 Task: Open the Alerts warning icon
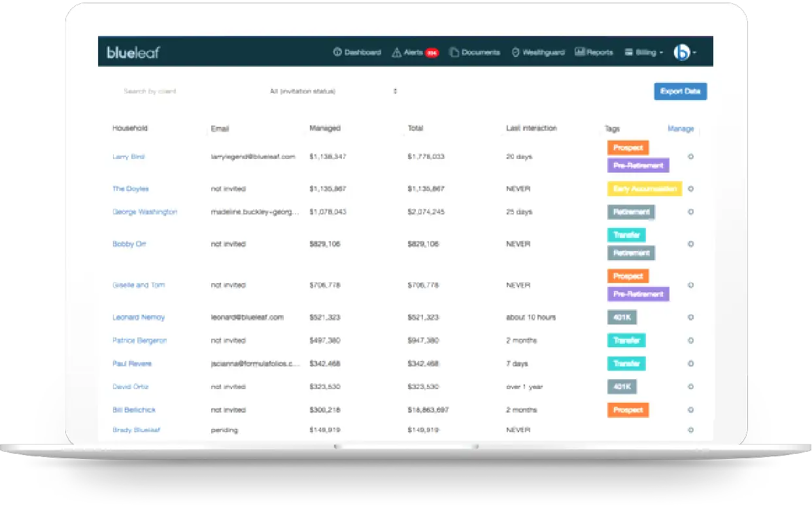[396, 52]
